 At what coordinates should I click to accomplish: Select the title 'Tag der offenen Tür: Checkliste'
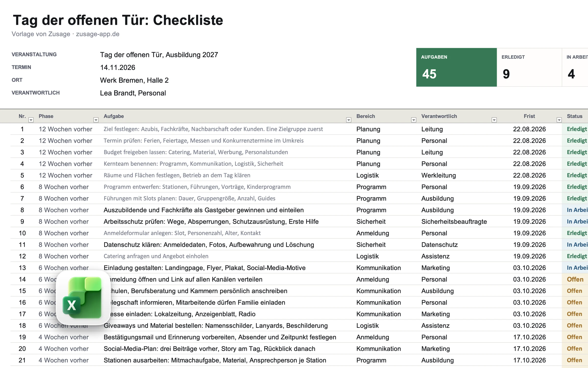coord(118,20)
